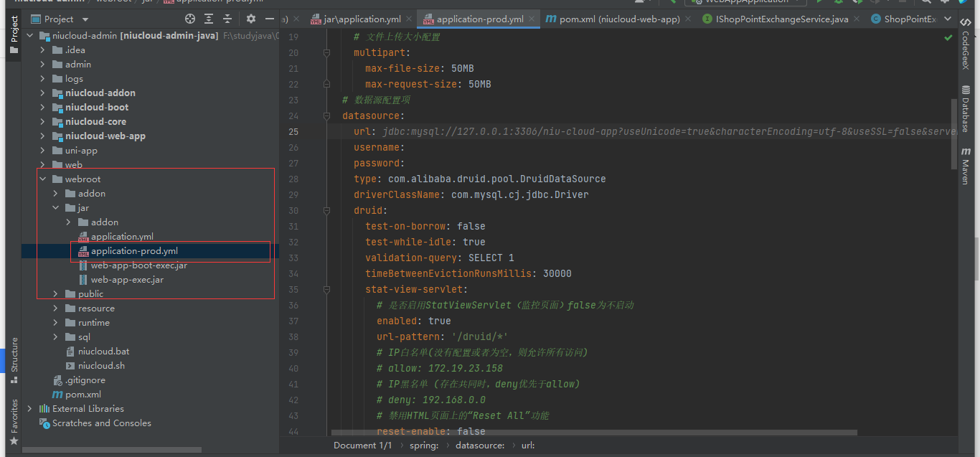The height and width of the screenshot is (457, 980).
Task: Toggle the Structure tool window
Action: click(14, 354)
